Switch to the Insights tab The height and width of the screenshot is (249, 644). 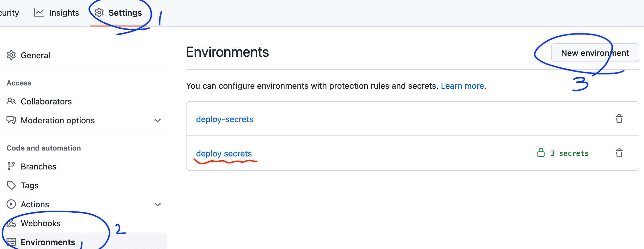[57, 13]
